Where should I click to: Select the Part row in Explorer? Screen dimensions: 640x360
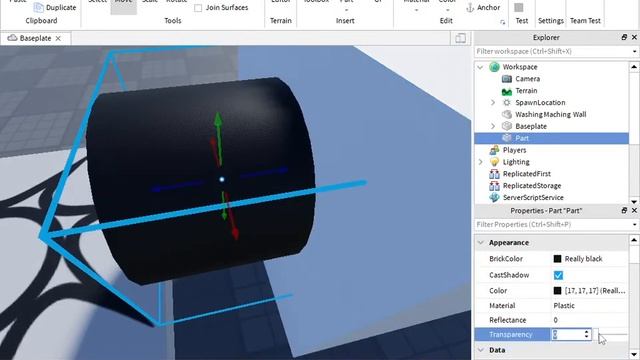[551, 138]
